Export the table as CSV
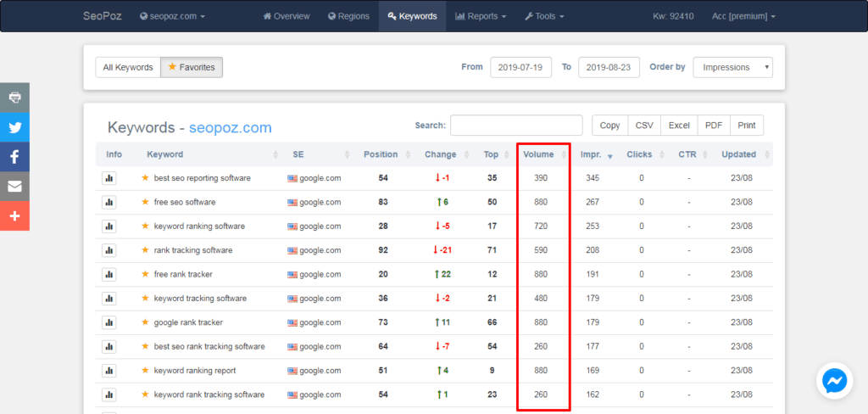Viewport: 868px width, 414px height. tap(644, 126)
